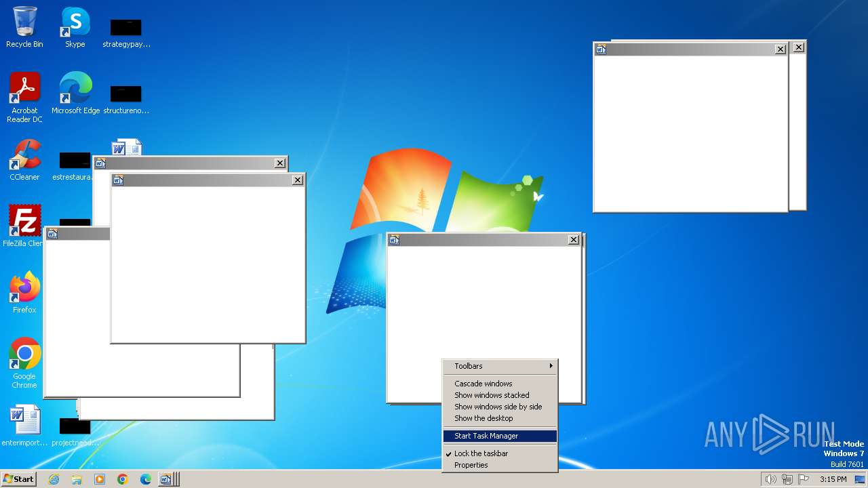
Task: Close the window above the context menu
Action: click(574, 239)
